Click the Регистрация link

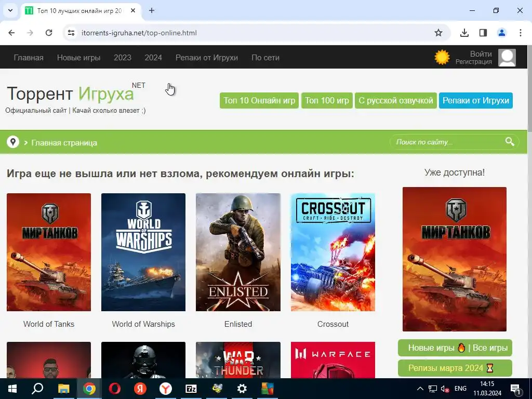tap(474, 62)
